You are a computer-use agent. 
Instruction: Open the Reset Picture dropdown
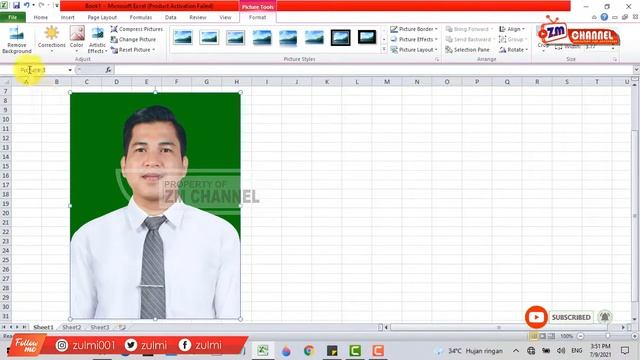pos(133,49)
